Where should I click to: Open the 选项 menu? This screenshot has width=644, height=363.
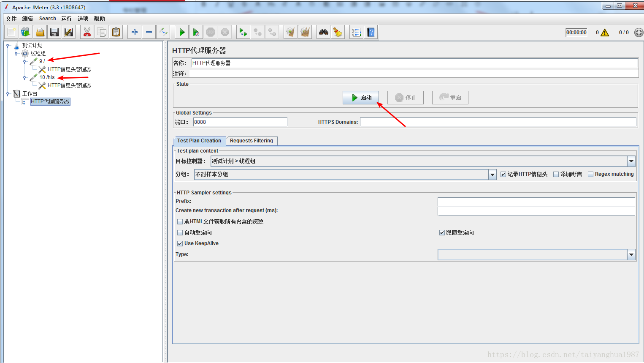[x=83, y=19]
